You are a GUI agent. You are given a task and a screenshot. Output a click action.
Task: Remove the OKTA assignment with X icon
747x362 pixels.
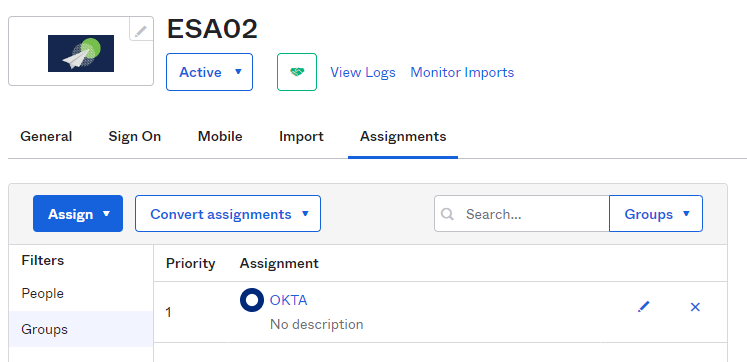pos(695,307)
